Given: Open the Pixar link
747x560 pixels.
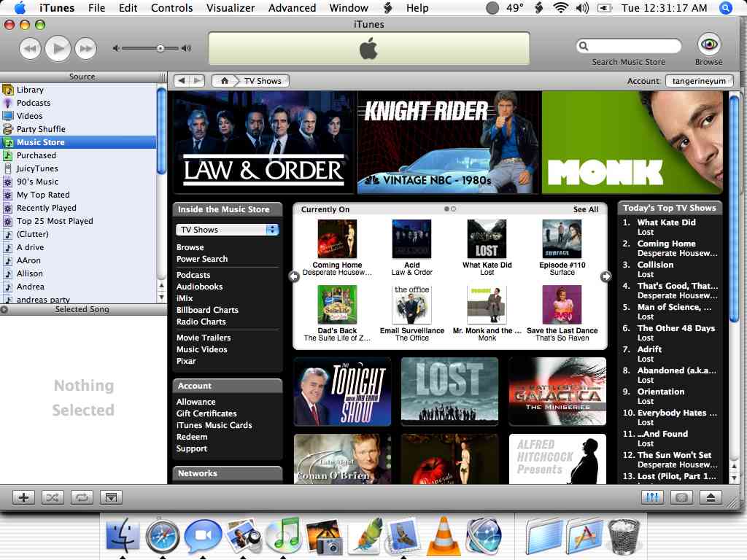Looking at the screenshot, I should click(x=186, y=361).
